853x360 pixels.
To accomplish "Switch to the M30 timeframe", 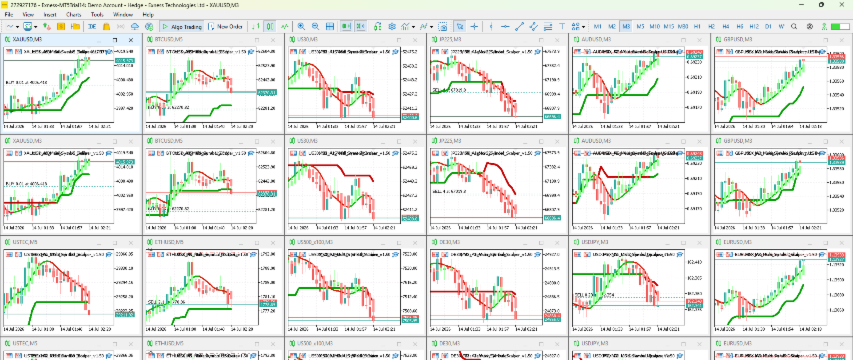I will [683, 26].
